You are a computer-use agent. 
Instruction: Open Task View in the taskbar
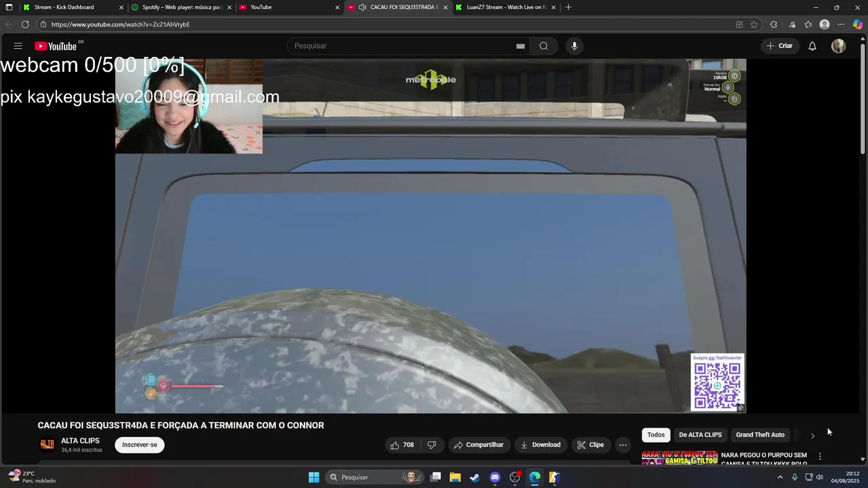point(436,477)
